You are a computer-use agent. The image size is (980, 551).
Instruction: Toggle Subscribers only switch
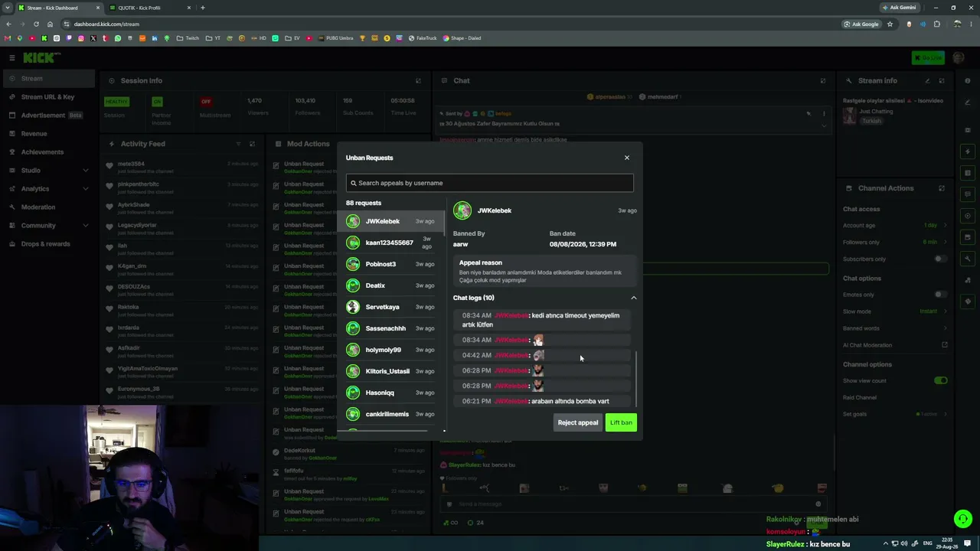coord(940,259)
